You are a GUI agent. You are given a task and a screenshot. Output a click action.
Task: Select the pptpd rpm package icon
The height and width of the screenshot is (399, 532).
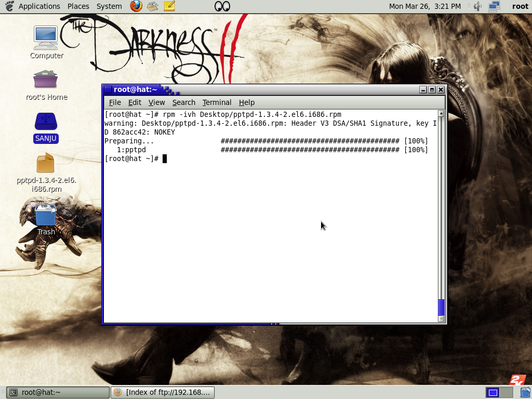coord(46,173)
